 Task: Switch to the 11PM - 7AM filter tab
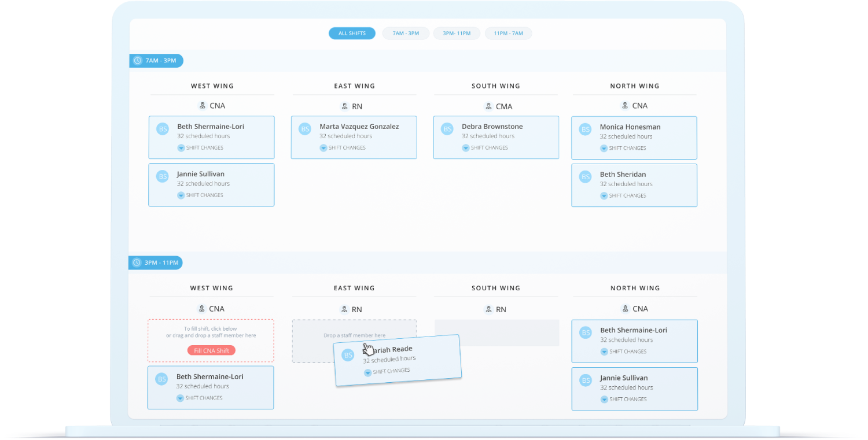pos(508,34)
